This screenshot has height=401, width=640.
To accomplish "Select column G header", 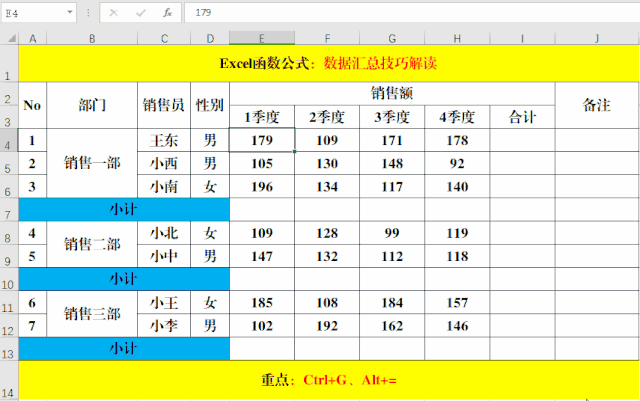I will [x=392, y=38].
